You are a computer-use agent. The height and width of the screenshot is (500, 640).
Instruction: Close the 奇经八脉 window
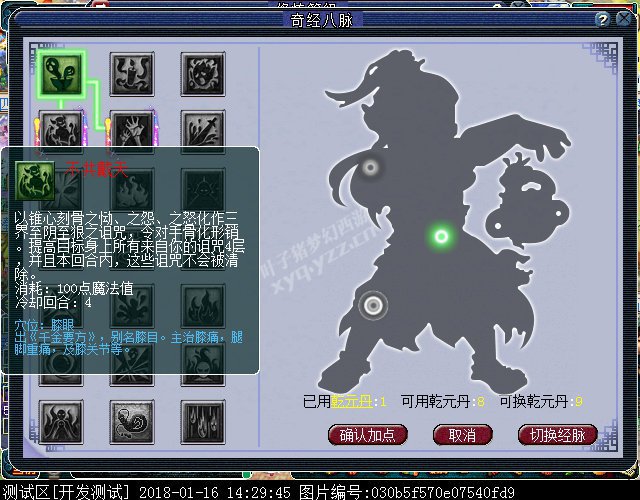coord(623,19)
